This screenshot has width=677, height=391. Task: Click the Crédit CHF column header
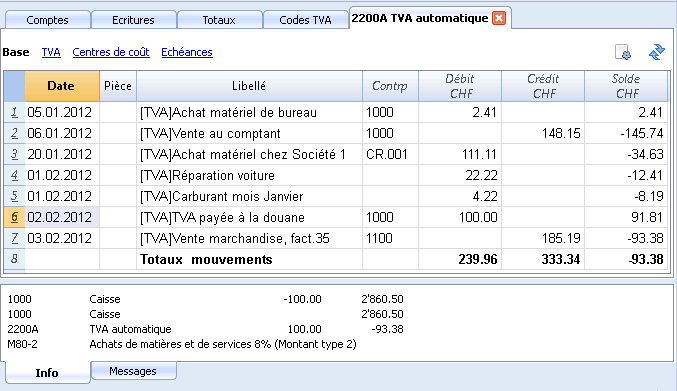click(543, 86)
